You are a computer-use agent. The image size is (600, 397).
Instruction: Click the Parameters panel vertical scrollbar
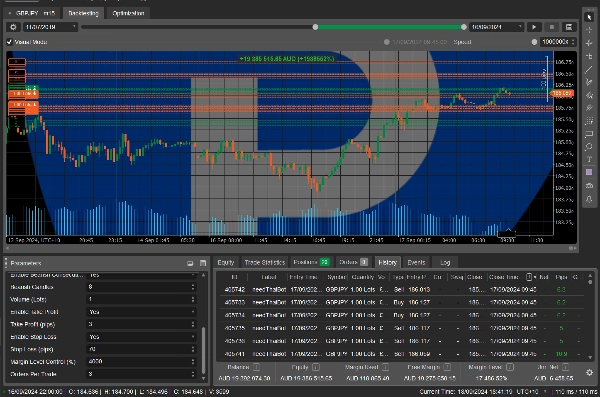(x=203, y=350)
